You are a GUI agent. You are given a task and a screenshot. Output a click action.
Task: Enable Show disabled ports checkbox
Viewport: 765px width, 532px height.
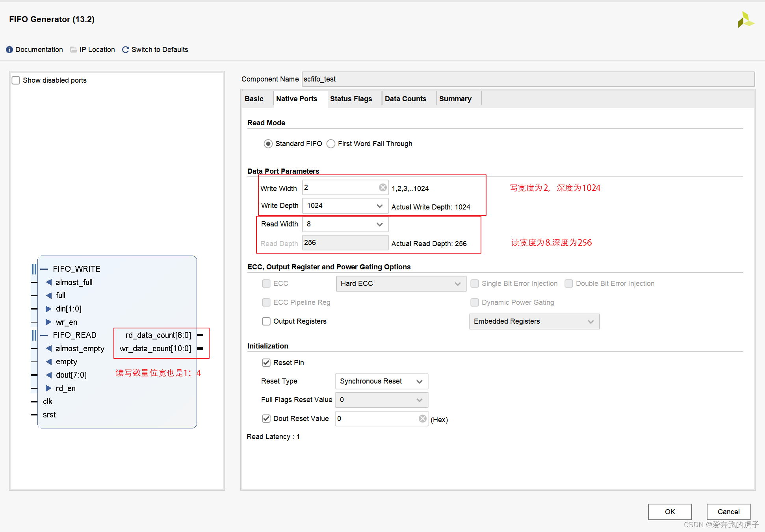pos(16,80)
